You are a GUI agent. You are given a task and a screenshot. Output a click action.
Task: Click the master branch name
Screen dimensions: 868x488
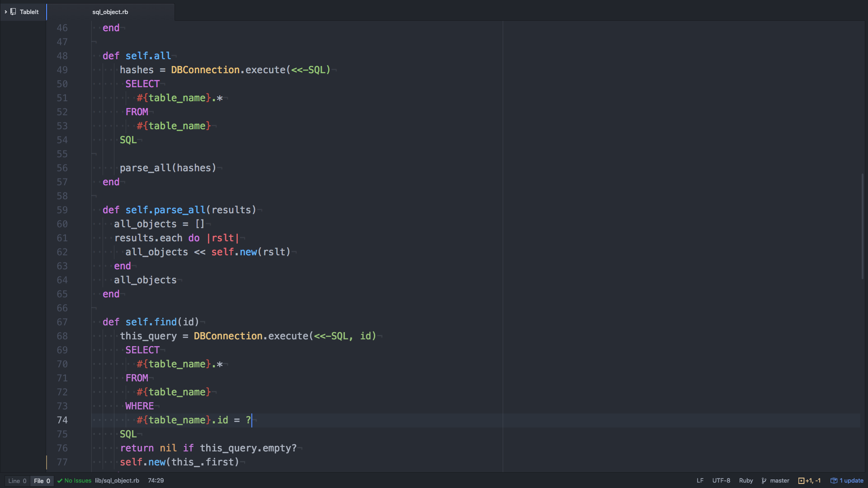coord(780,481)
